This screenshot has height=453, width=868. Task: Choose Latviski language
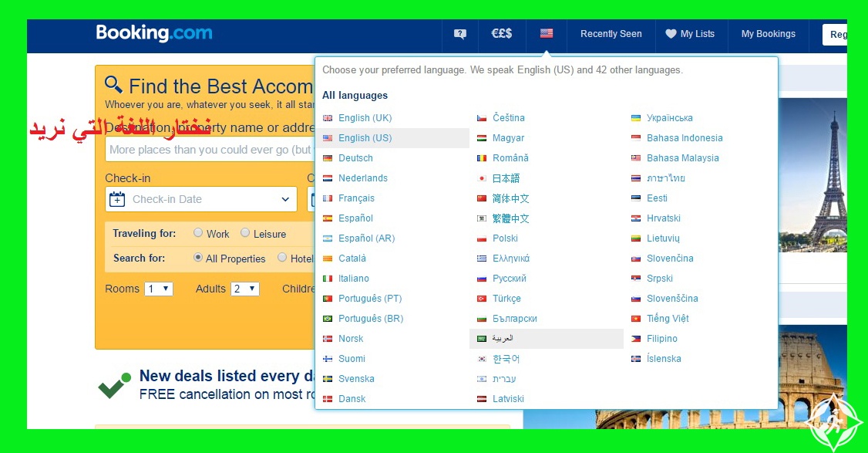[x=508, y=399]
